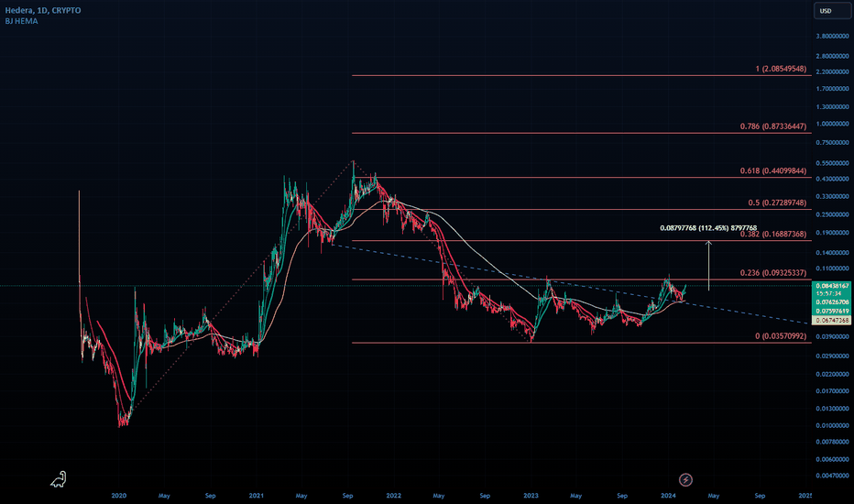Click the 0.75000000 price axis label
854x504 pixels.
[x=832, y=143]
